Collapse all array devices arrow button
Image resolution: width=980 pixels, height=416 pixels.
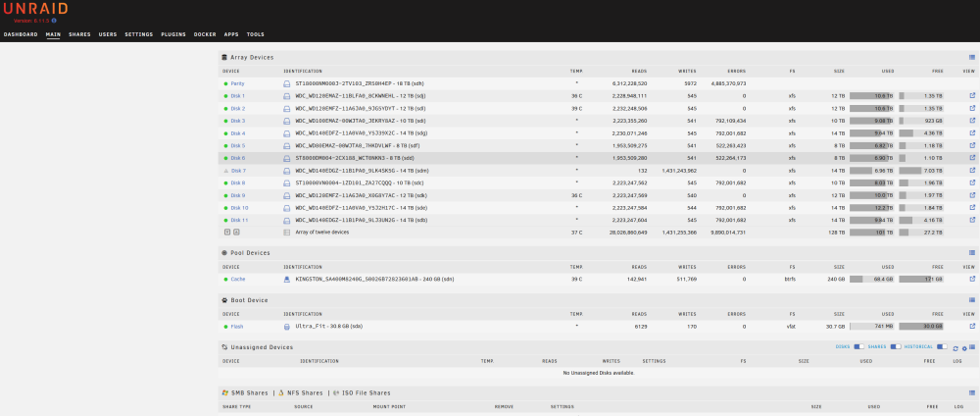click(237, 232)
